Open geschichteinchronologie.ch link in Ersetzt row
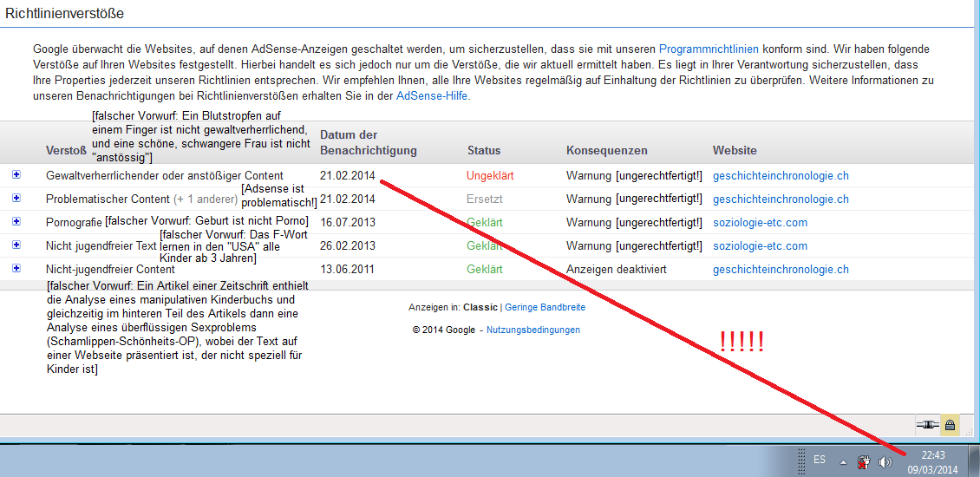The width and height of the screenshot is (980, 477). 781,199
